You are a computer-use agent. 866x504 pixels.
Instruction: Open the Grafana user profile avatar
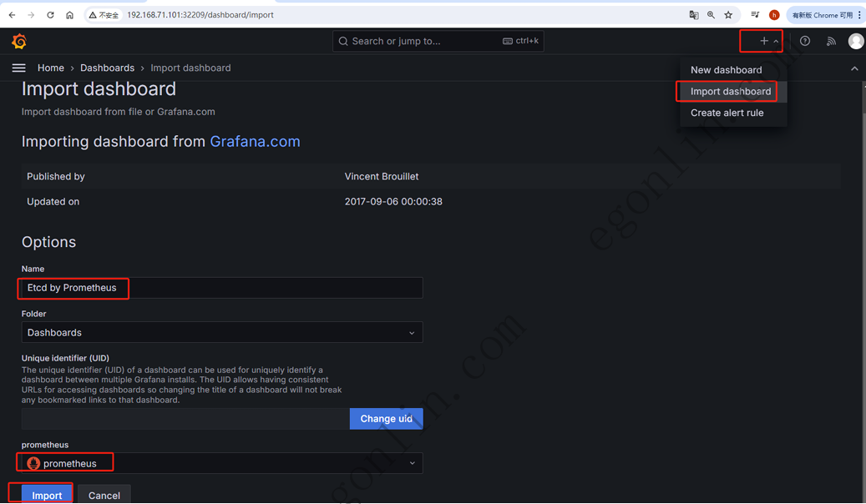click(x=856, y=41)
